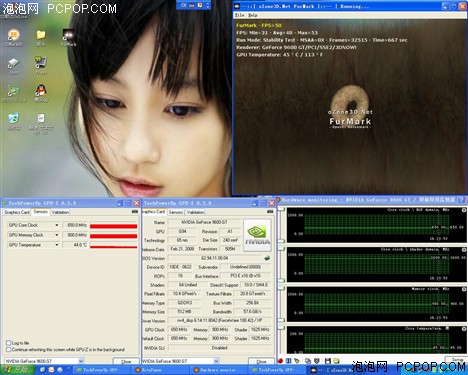Click the options icon on shader domain graph

click(x=464, y=250)
